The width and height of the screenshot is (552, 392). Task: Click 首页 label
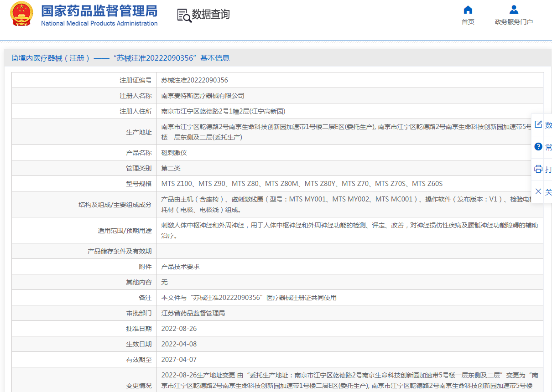point(468,22)
